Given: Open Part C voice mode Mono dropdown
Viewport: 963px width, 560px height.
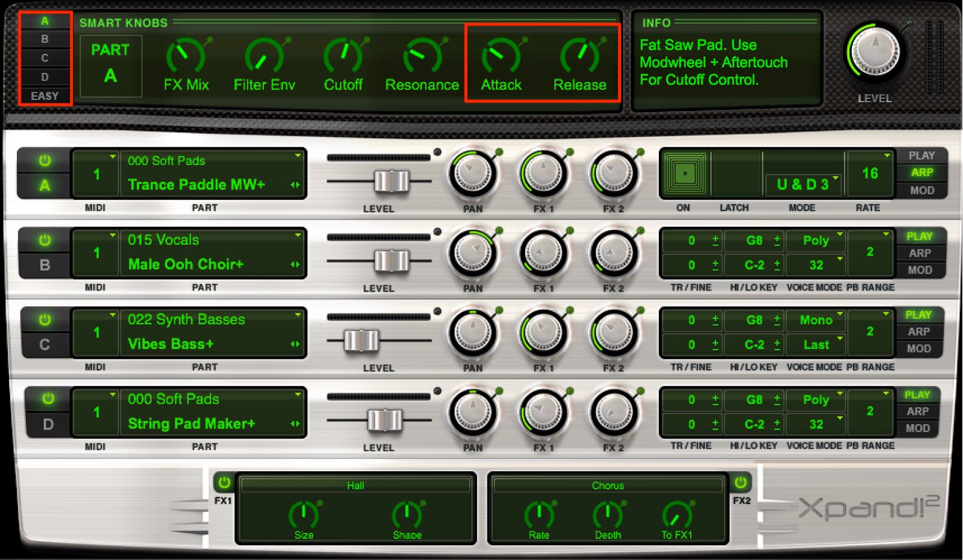Looking at the screenshot, I should [815, 320].
